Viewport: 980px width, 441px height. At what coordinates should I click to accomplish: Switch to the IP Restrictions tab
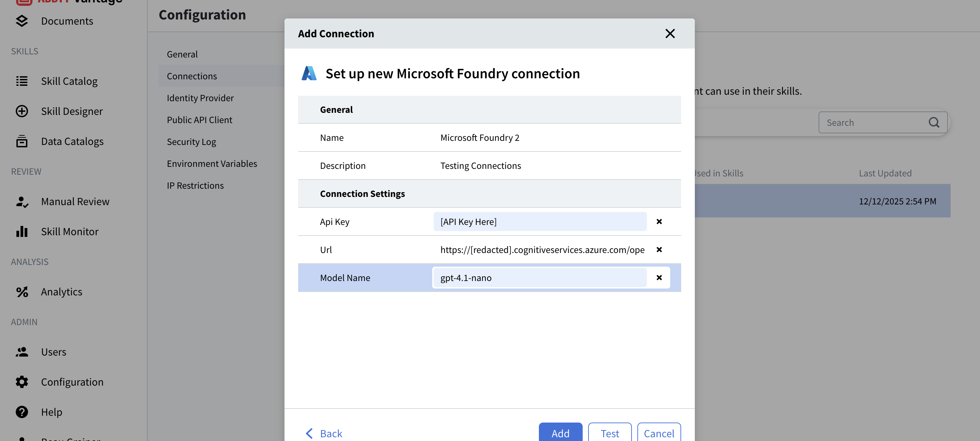point(195,185)
